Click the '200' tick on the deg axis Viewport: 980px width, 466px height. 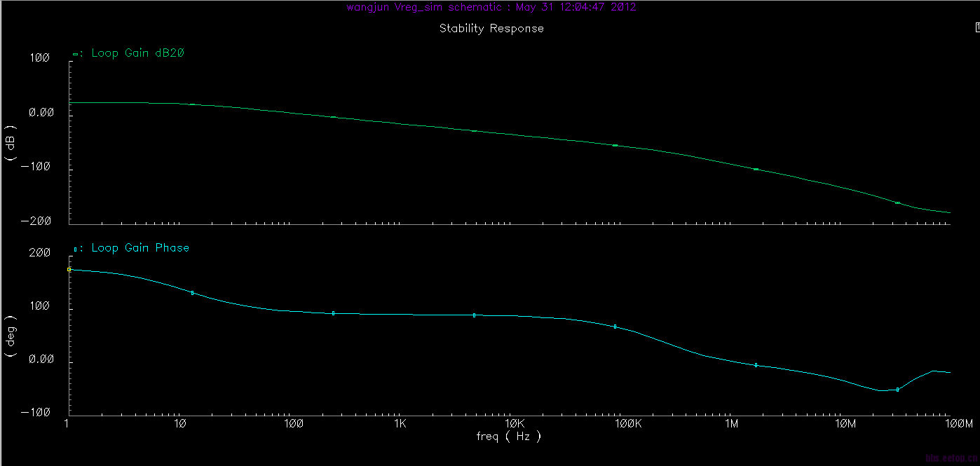click(39, 253)
